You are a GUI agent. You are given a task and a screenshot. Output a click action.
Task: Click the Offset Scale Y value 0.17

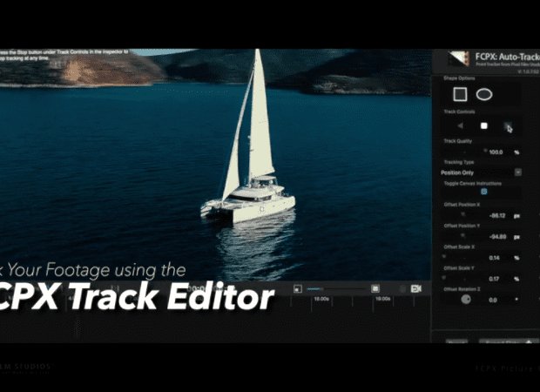494,279
